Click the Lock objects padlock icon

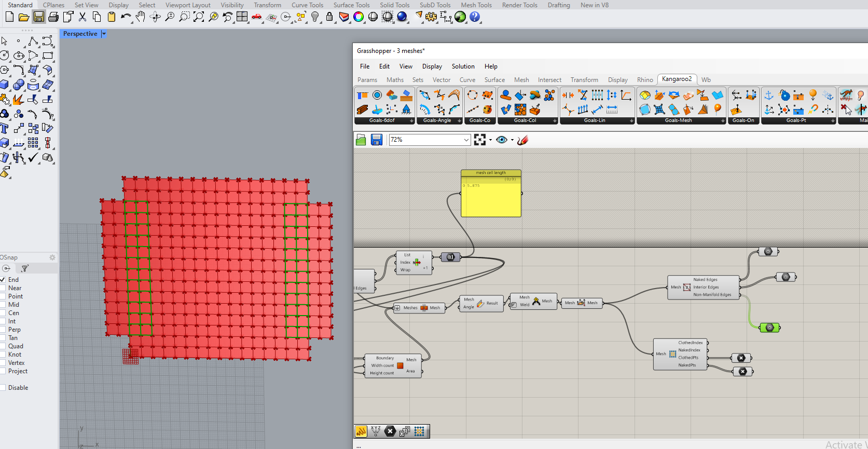coord(329,17)
